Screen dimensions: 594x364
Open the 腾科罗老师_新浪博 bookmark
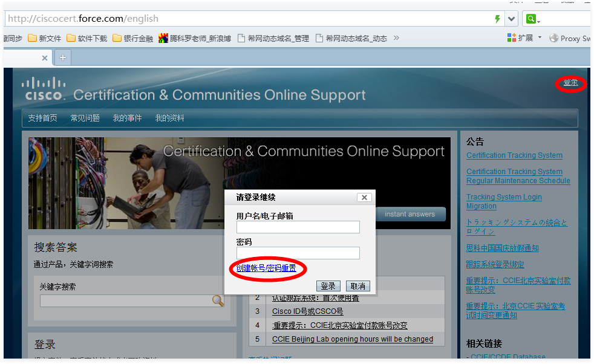195,38
